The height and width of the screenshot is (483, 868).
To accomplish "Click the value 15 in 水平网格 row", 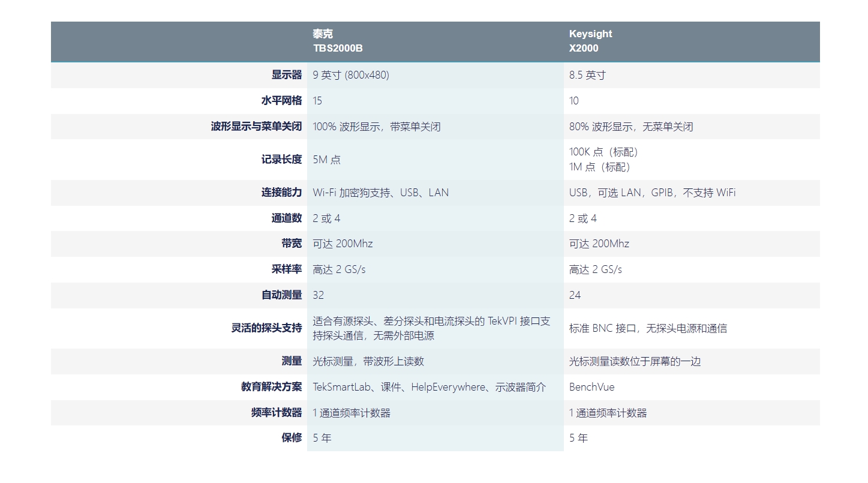I will 317,101.
